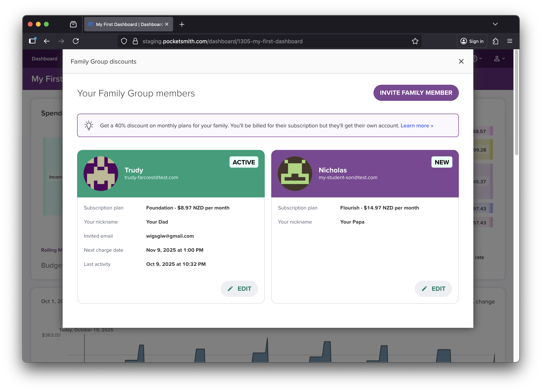This screenshot has height=392, width=542.
Task: Click the tracking protection shield icon
Action: pos(124,41)
